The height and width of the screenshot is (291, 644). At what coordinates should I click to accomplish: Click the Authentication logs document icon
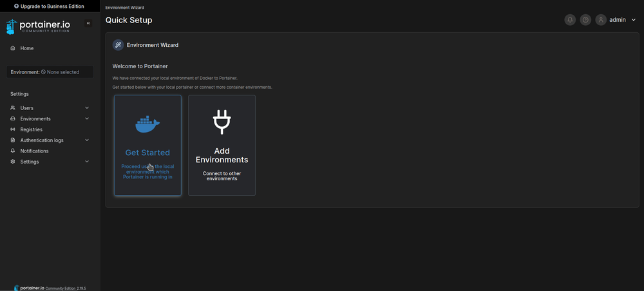click(13, 140)
